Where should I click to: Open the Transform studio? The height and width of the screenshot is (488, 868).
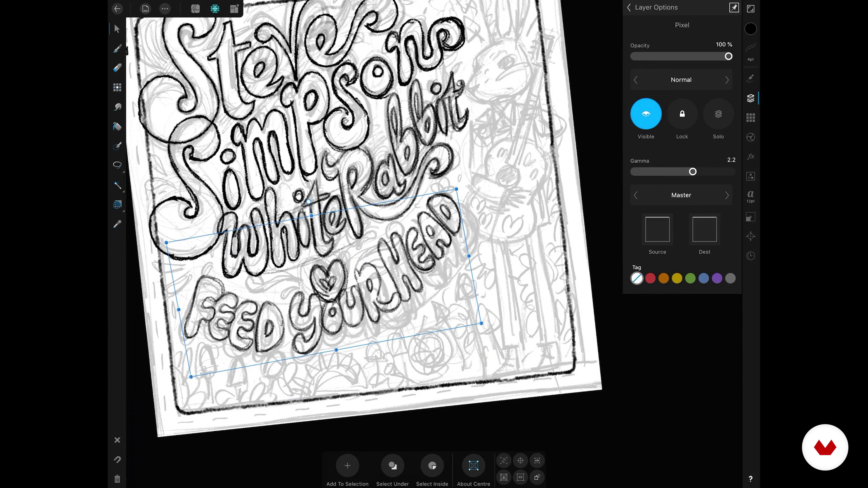point(750,217)
